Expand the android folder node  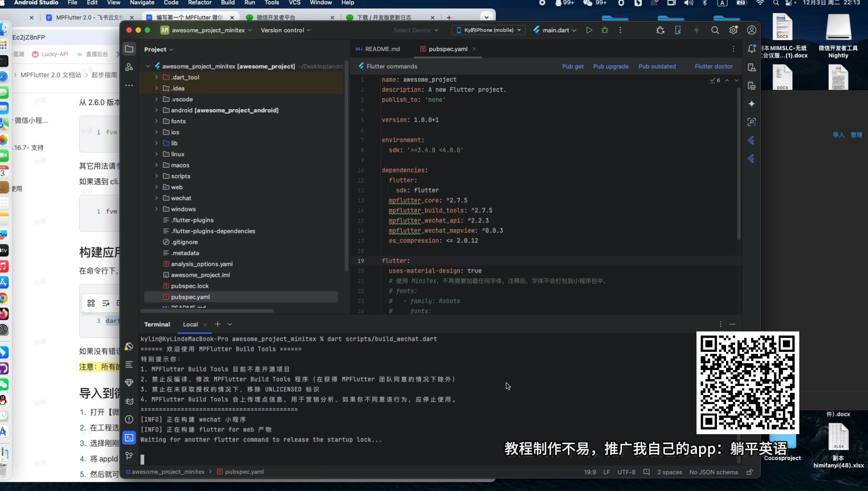[x=156, y=110]
